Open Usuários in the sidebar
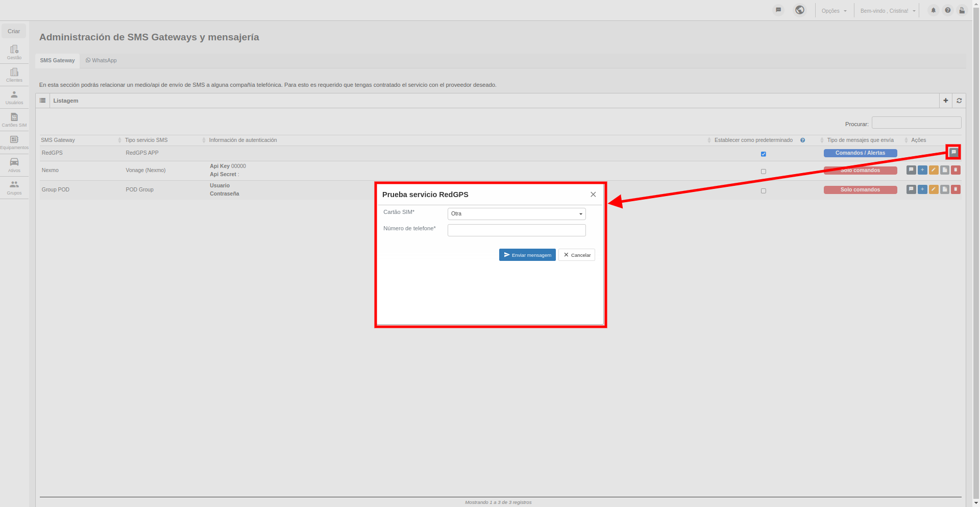980x507 pixels. 14,97
